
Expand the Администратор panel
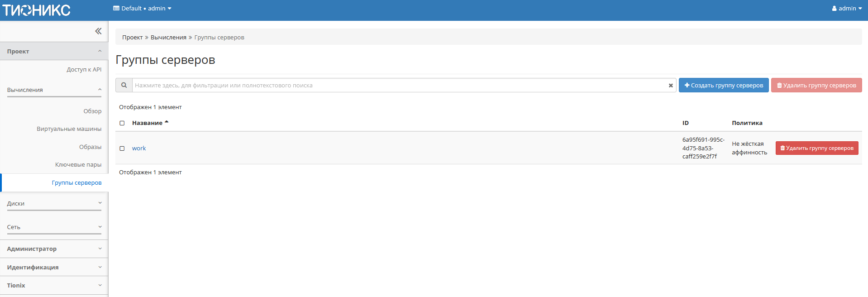tap(54, 249)
